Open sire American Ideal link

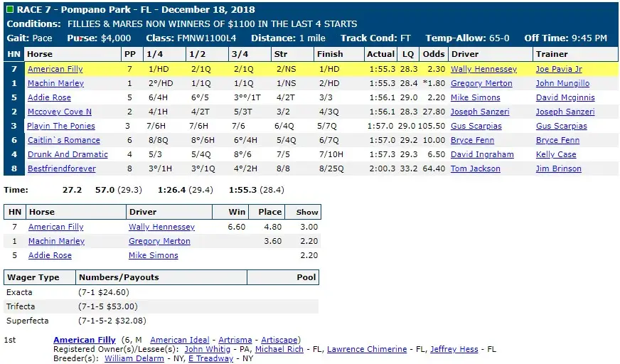pyautogui.click(x=179, y=340)
